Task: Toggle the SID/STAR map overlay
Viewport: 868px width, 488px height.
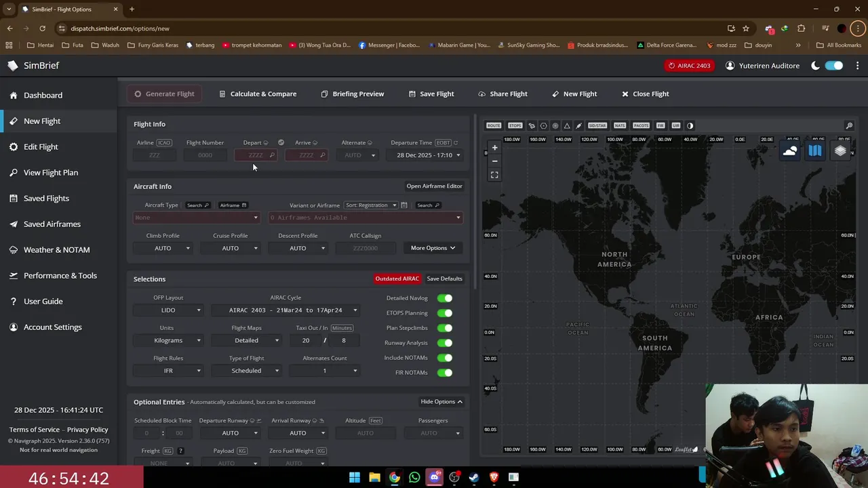Action: tap(597, 125)
